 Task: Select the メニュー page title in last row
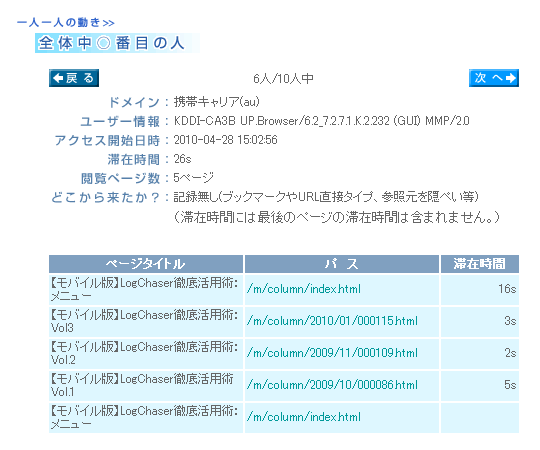145,417
